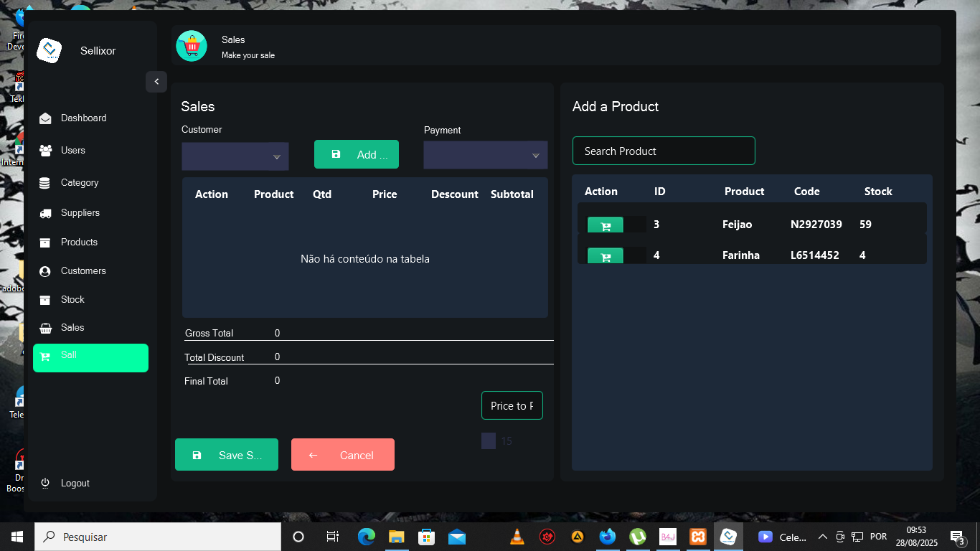Cancel the current sale
Image resolution: width=980 pixels, height=551 pixels.
(x=343, y=455)
